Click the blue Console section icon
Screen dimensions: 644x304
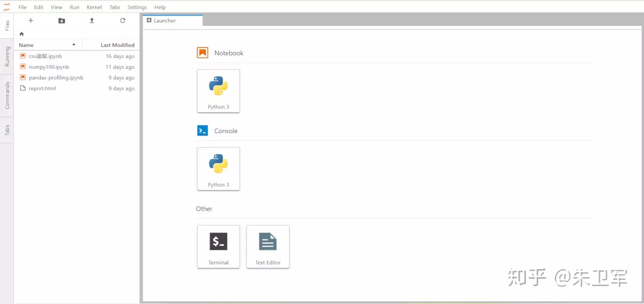[x=202, y=131]
